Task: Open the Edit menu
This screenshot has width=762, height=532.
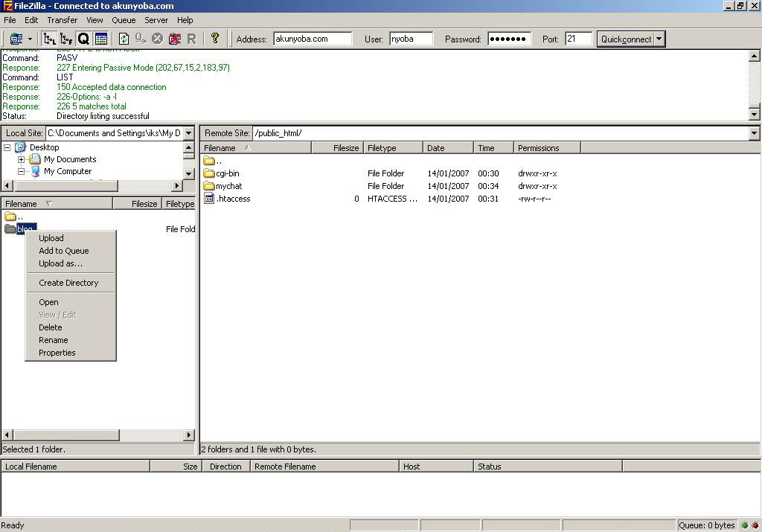Action: click(31, 20)
